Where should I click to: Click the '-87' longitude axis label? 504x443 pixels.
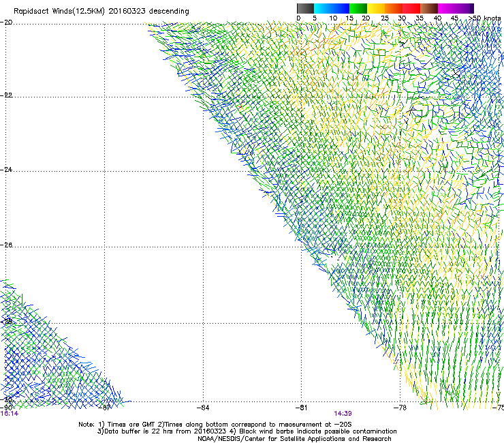105,408
